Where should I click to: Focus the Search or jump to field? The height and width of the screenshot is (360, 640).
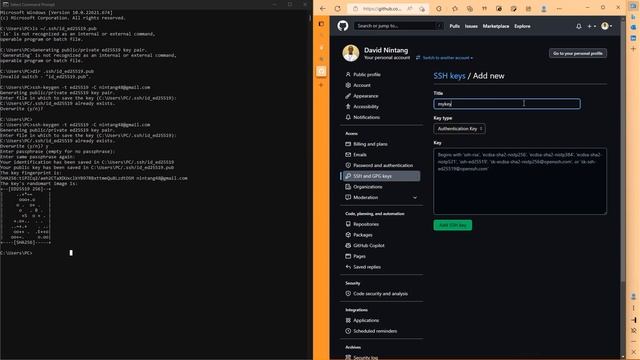tap(398, 26)
